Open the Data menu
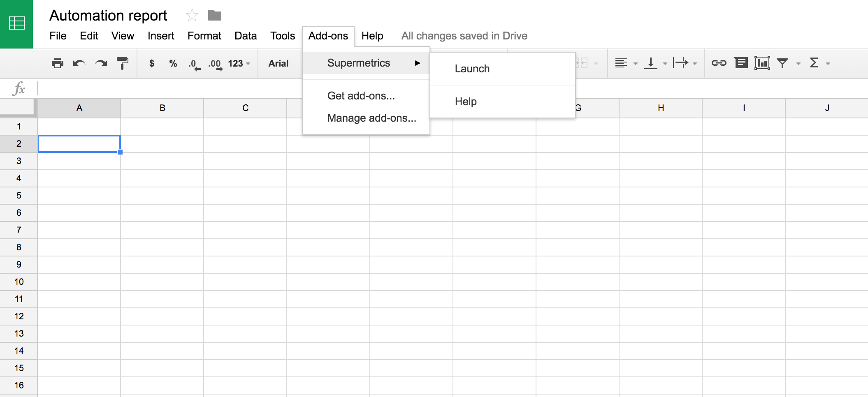The width and height of the screenshot is (868, 397). click(246, 36)
